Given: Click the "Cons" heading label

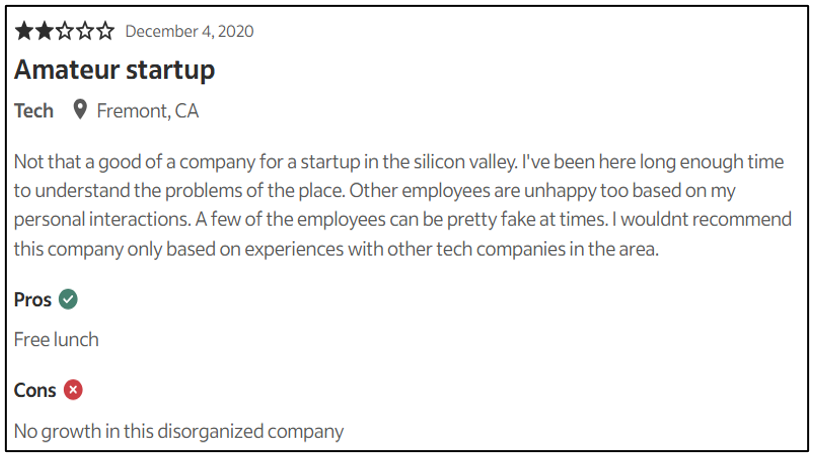Looking at the screenshot, I should pos(35,390).
